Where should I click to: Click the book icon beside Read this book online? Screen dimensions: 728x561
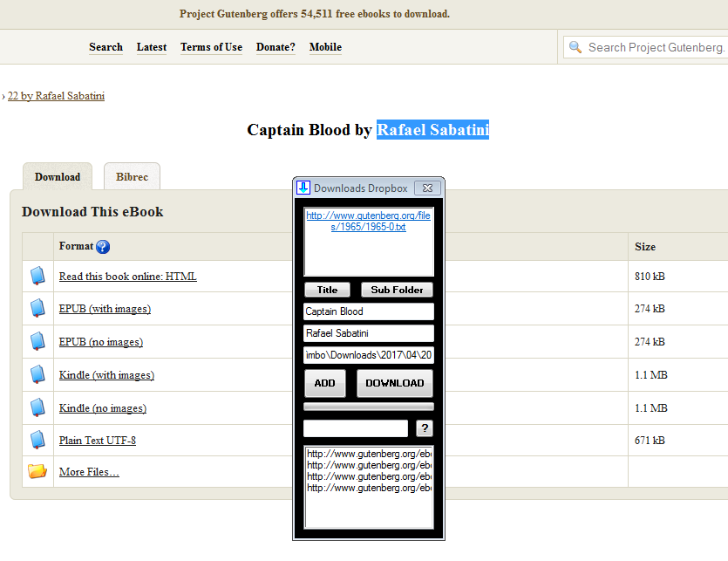coord(37,276)
